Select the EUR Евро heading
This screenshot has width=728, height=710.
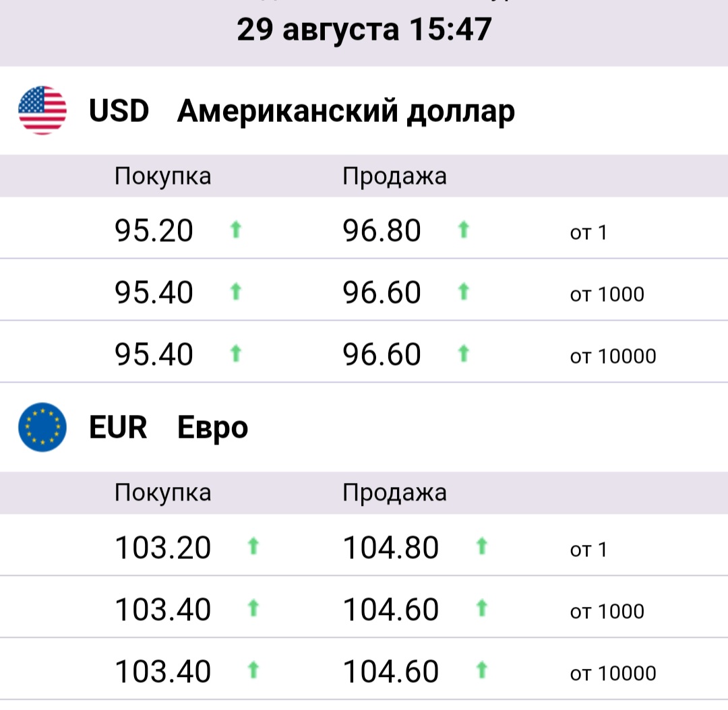pyautogui.click(x=169, y=427)
